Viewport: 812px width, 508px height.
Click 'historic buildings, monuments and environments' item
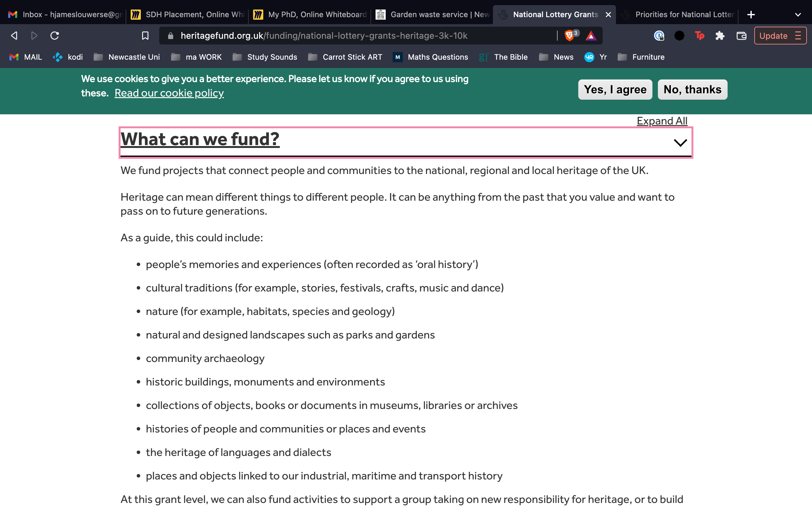click(x=265, y=382)
